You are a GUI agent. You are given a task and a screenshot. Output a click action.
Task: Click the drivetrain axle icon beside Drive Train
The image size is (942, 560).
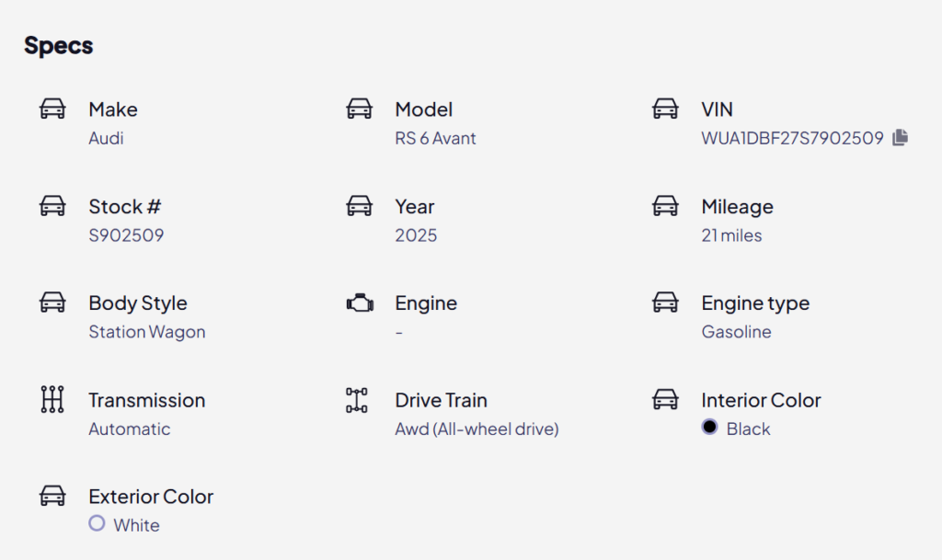point(357,400)
